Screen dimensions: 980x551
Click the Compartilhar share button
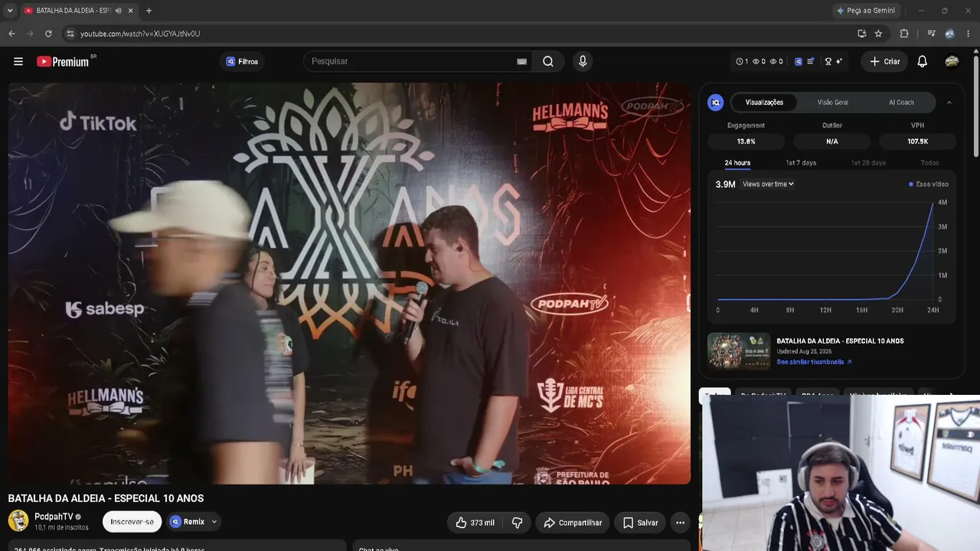tap(573, 523)
